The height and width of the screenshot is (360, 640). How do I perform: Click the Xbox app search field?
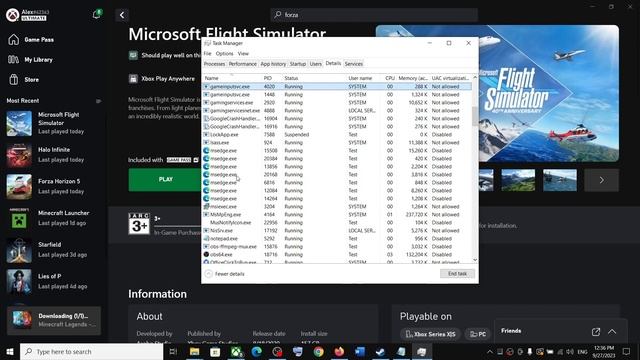(374, 15)
